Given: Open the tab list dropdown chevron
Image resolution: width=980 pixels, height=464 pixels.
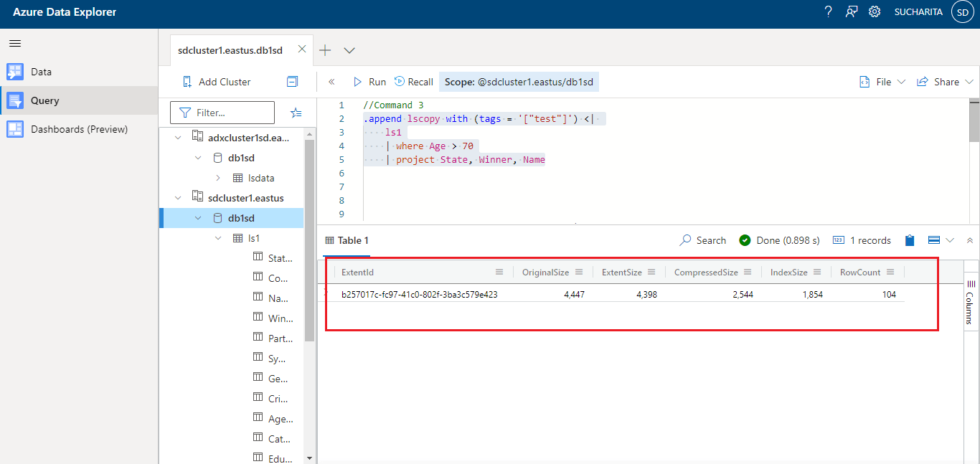Looking at the screenshot, I should tap(349, 50).
